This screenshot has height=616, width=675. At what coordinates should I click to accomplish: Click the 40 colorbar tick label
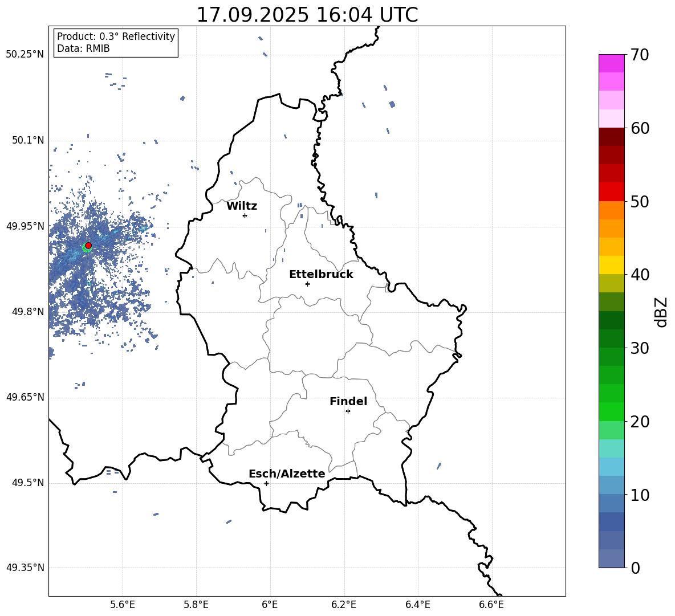tap(639, 275)
